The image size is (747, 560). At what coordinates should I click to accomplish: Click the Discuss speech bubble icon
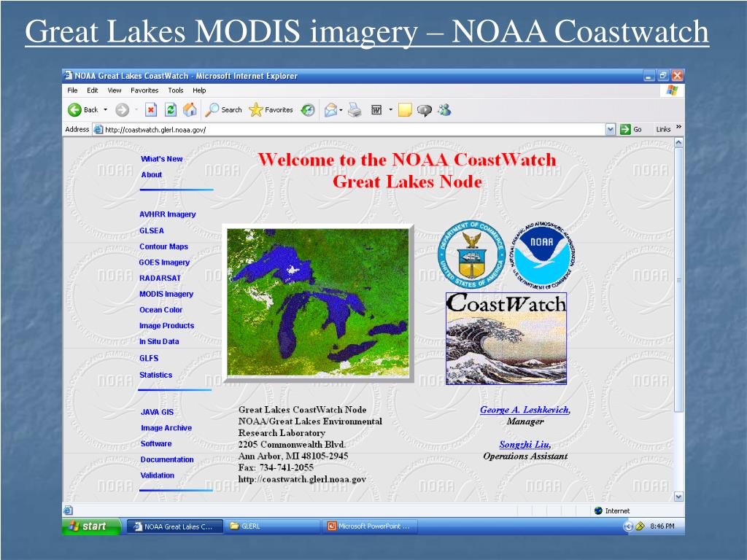[424, 111]
